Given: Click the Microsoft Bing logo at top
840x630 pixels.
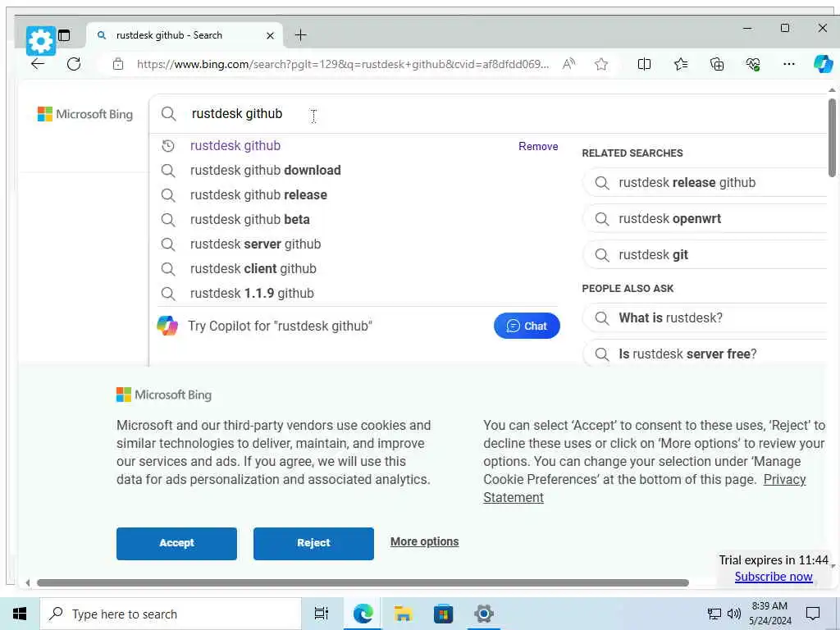Looking at the screenshot, I should tap(85, 114).
